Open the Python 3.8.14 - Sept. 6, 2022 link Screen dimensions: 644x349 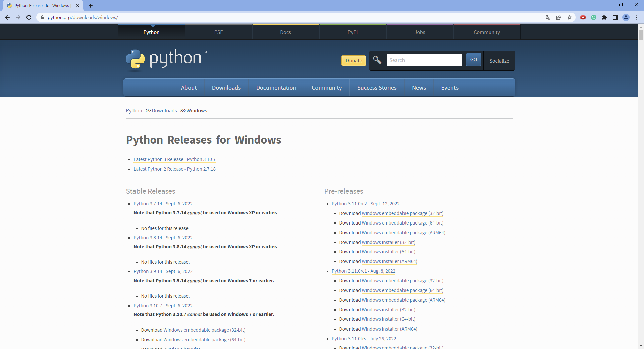pos(163,238)
